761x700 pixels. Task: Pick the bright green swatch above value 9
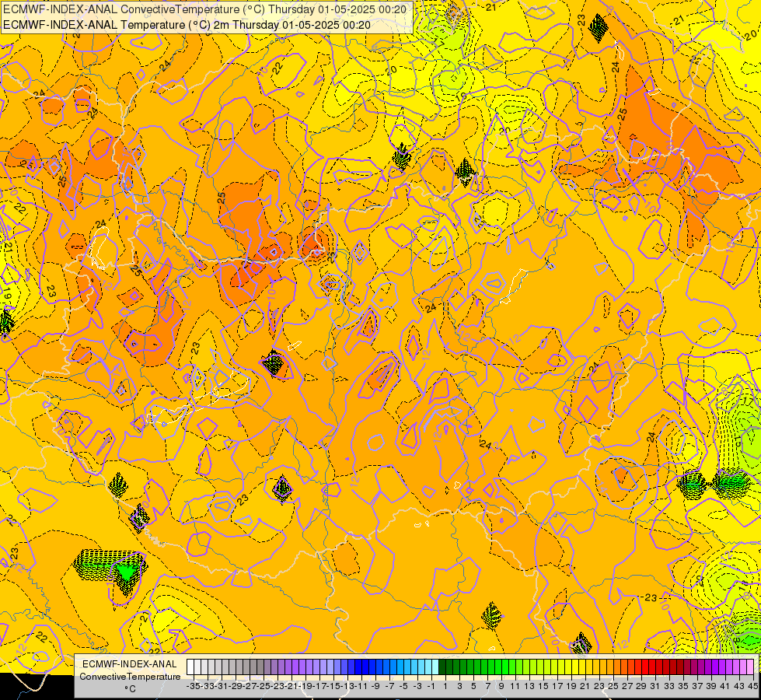tap(498, 667)
